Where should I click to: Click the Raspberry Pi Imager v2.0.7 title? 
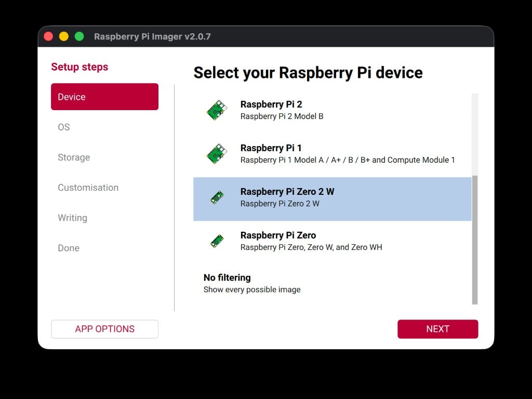(152, 36)
